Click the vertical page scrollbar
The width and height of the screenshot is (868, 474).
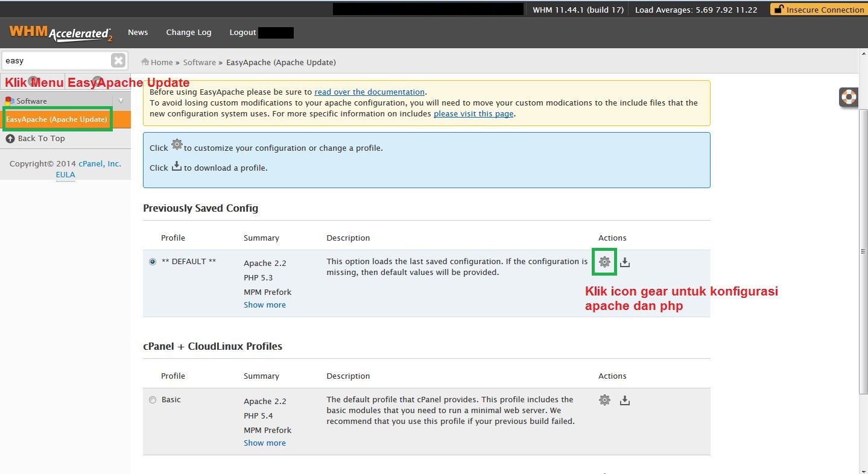pos(863,252)
